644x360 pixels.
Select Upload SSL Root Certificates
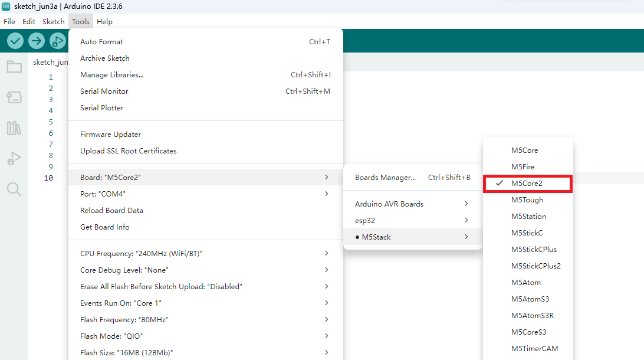[x=205, y=151]
